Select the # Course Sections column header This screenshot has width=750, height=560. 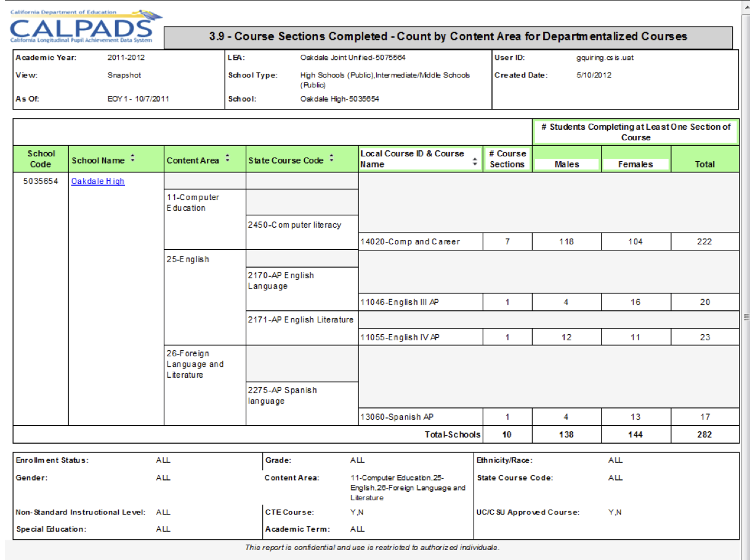point(507,159)
